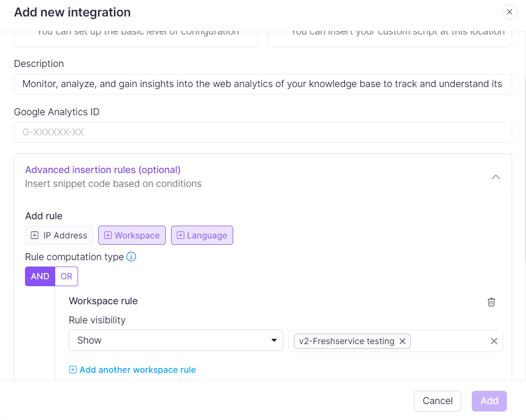Clear all selected workspaces in the field
Screen dimensions: 526x420
coord(494,341)
